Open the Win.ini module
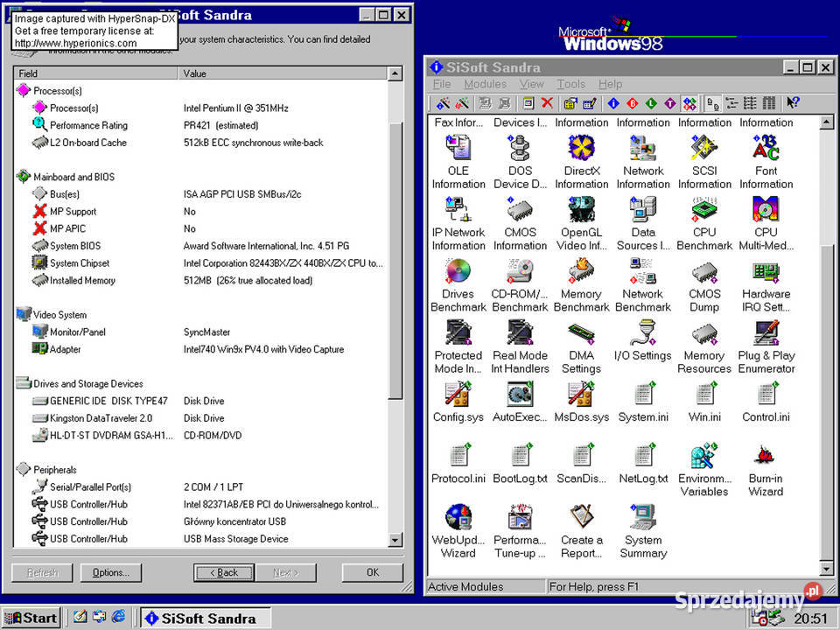Image resolution: width=840 pixels, height=630 pixels. click(x=704, y=402)
